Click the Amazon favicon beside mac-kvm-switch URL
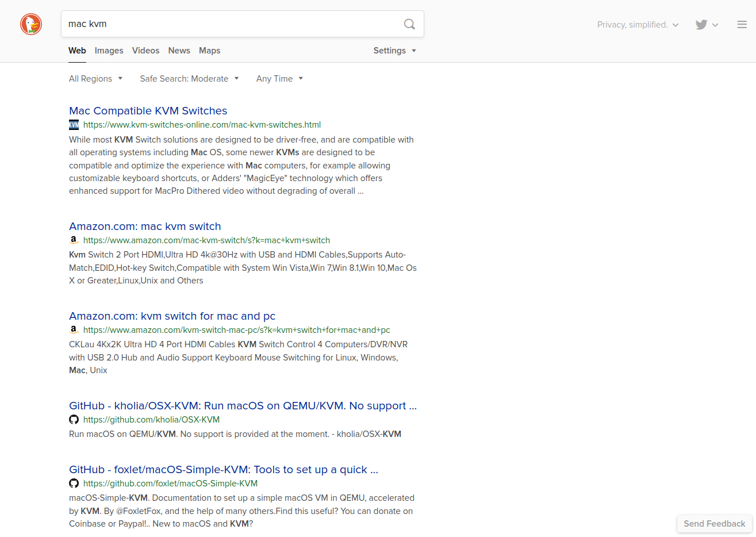 click(74, 240)
